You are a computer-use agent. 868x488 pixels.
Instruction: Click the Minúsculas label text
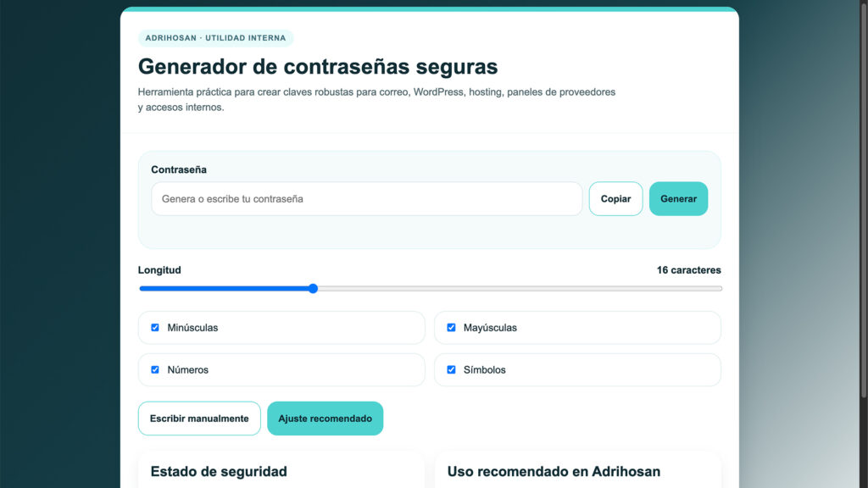pos(192,327)
